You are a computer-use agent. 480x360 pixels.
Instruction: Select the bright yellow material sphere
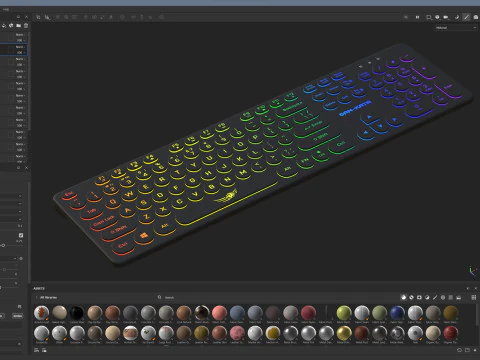coord(273,333)
